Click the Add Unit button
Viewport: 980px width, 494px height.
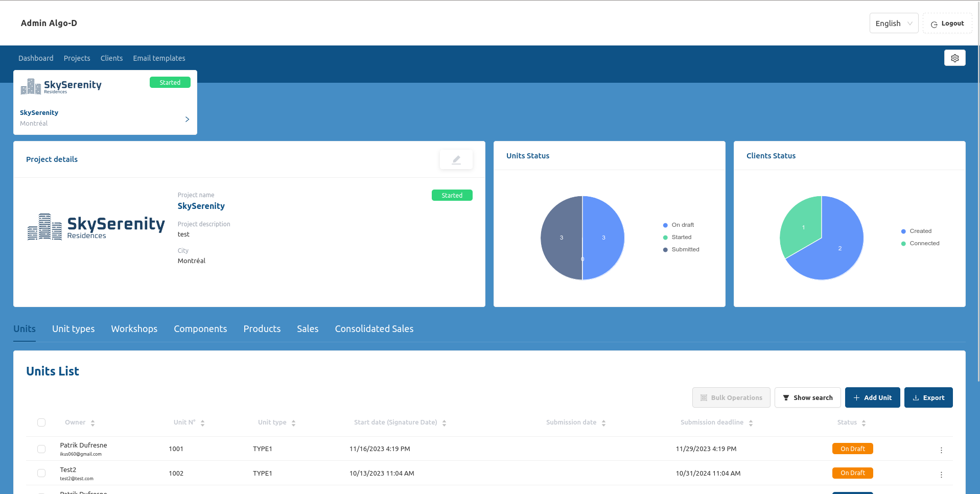pos(872,397)
